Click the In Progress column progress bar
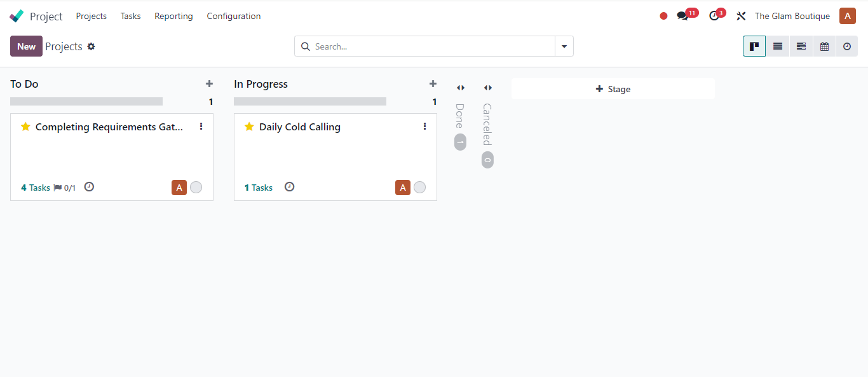Viewport: 868px width, 377px height. pyautogui.click(x=310, y=102)
